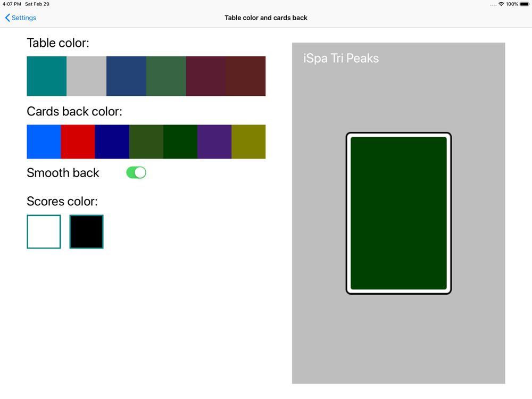The image size is (532, 399).
Task: Go back to Settings
Action: click(21, 18)
